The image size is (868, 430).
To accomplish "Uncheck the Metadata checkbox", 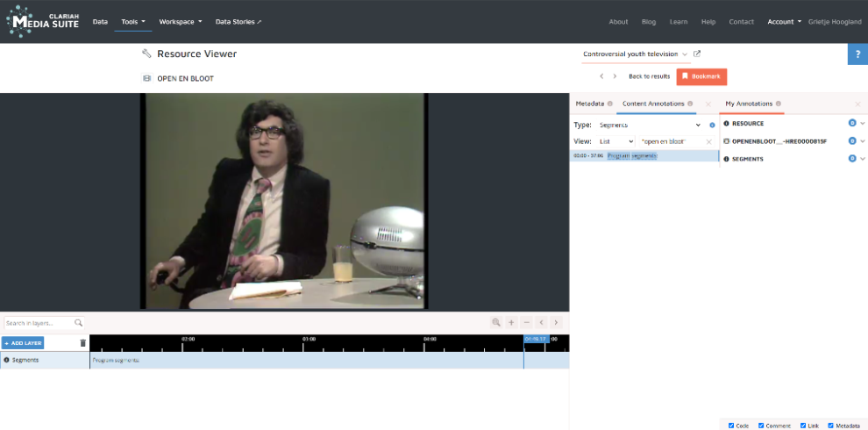I will (830, 426).
